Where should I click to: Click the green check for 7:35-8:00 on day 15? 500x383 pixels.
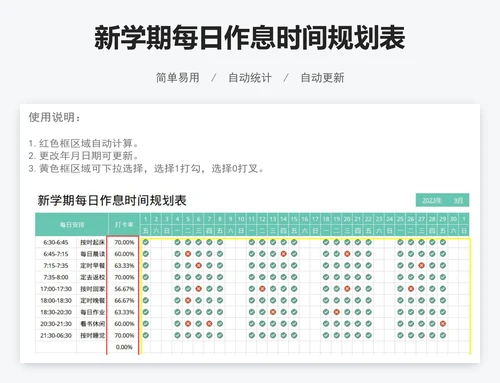[294, 277]
